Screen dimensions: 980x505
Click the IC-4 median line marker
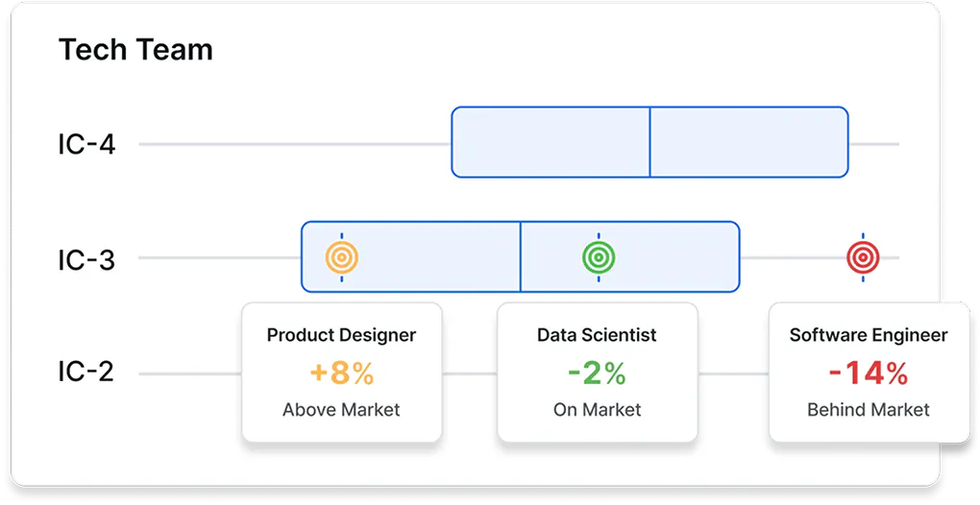(650, 142)
